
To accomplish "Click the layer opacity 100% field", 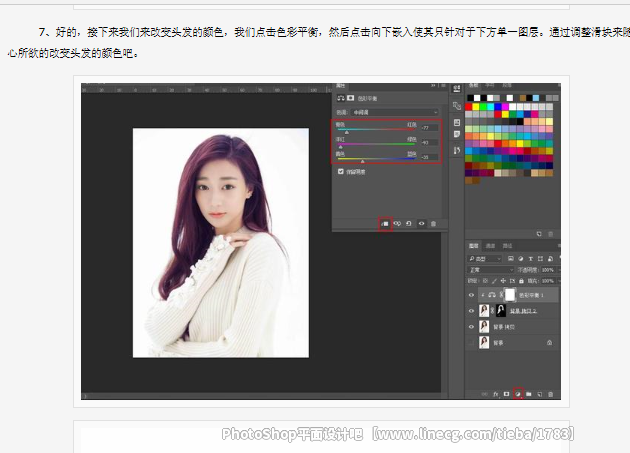I will 547,270.
